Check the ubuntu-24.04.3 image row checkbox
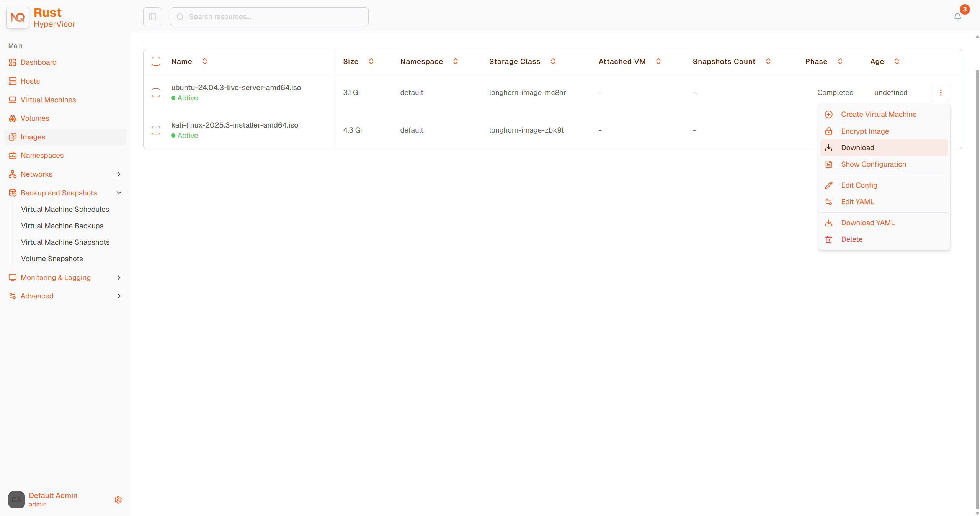The height and width of the screenshot is (516, 980). (x=156, y=93)
